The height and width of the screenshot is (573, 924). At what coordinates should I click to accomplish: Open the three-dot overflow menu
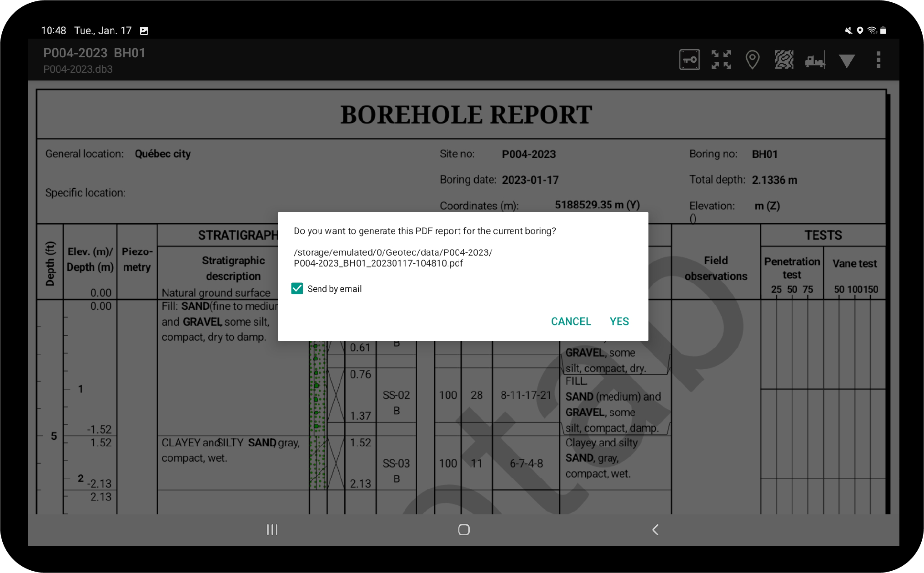click(x=878, y=60)
